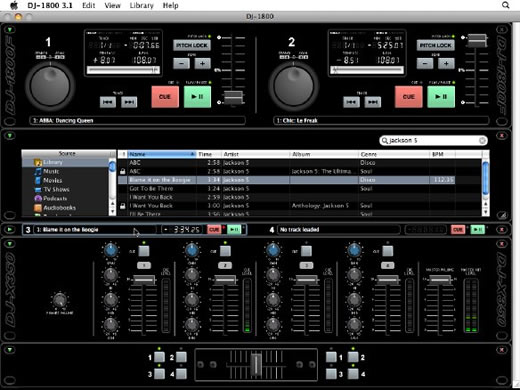The image size is (520, 390).
Task: Close the mixer panel with red X
Action: (502, 244)
